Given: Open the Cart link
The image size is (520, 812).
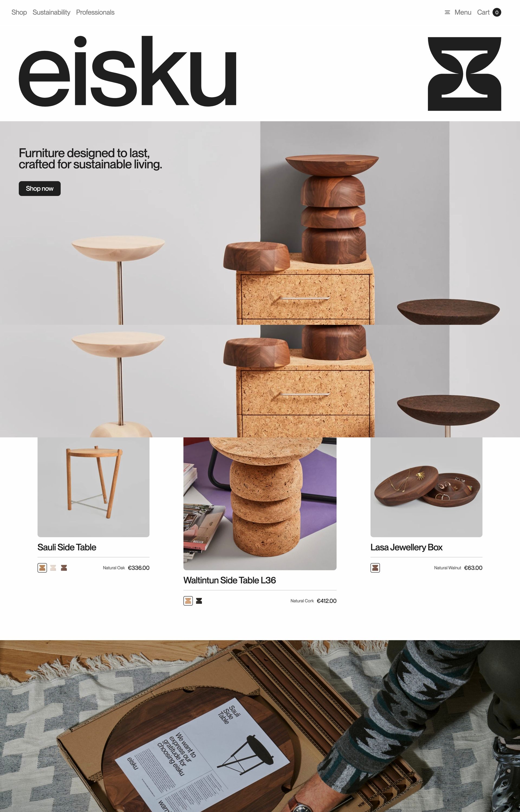Looking at the screenshot, I should coord(483,12).
